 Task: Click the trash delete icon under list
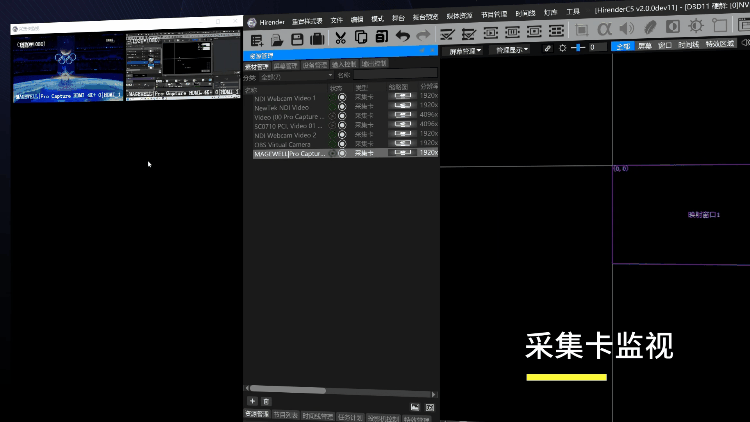click(x=266, y=402)
